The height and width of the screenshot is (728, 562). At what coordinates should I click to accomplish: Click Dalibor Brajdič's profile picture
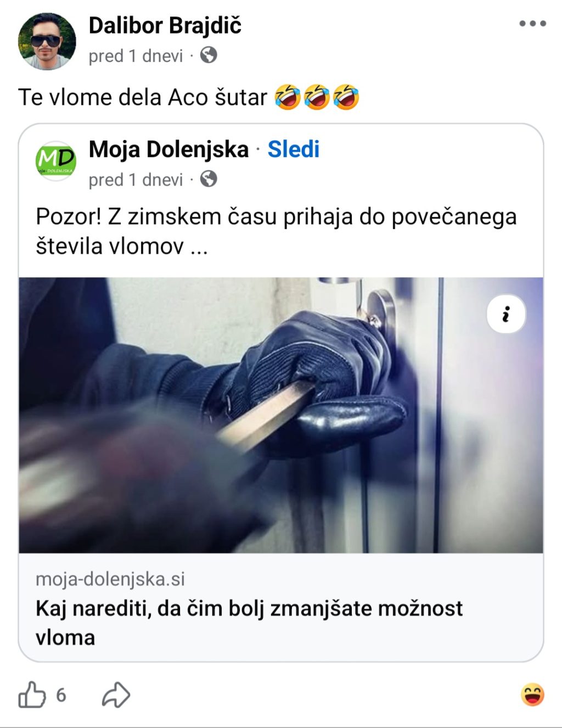point(47,42)
